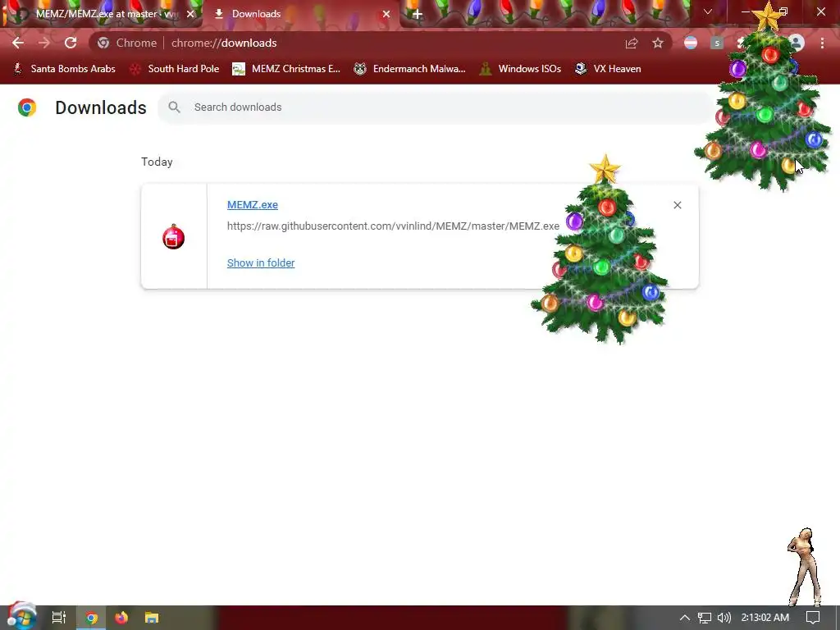Focus the Search downloads field
This screenshot has width=840, height=630.
[x=436, y=107]
